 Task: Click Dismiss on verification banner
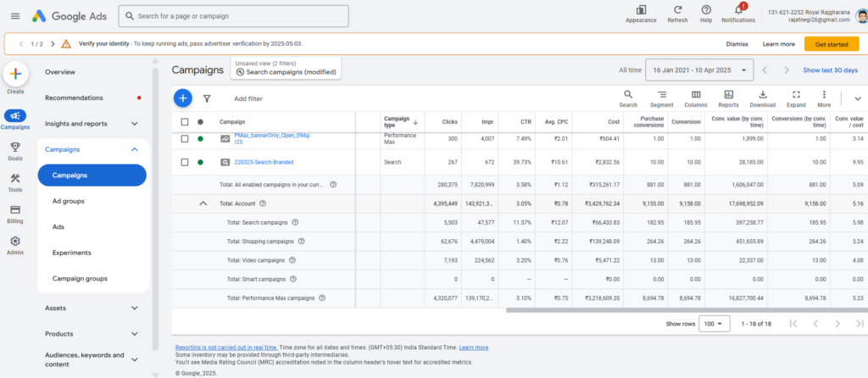click(x=737, y=44)
